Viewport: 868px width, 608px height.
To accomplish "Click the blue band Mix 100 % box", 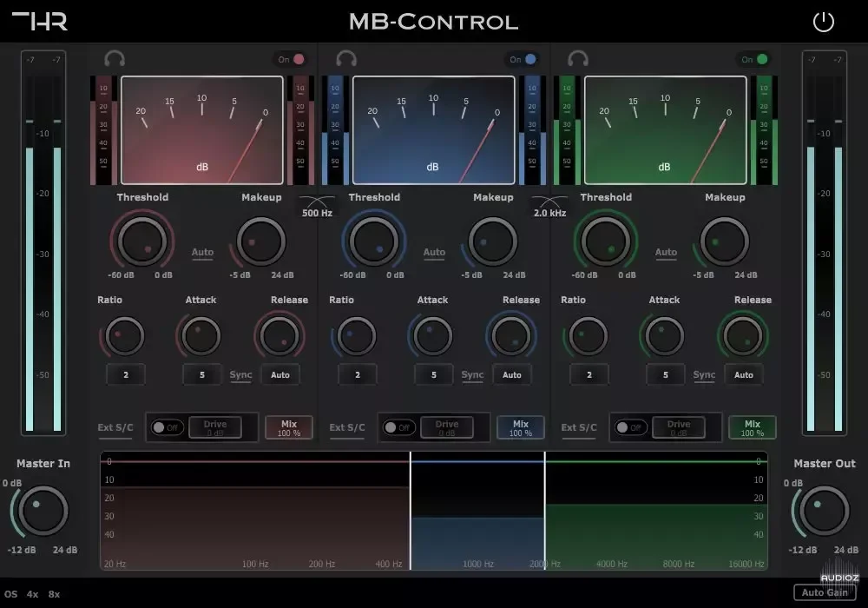I will point(520,427).
